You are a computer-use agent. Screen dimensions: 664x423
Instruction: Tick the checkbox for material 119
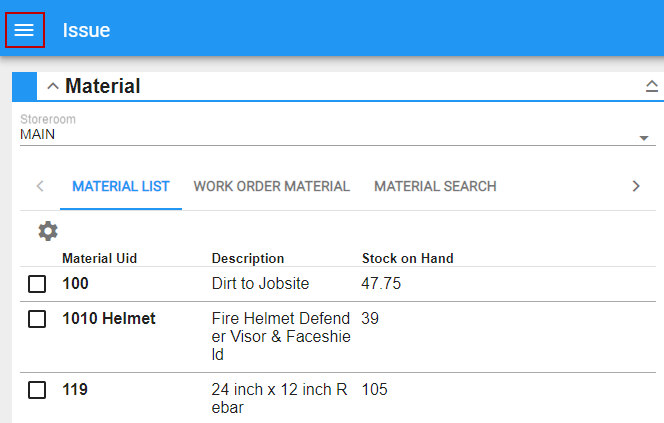coord(37,390)
